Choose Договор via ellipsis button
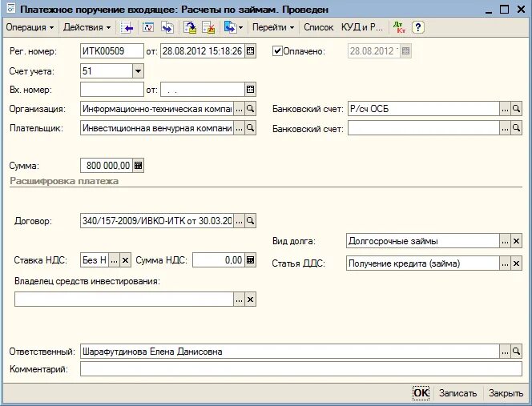The image size is (532, 406). (240, 221)
